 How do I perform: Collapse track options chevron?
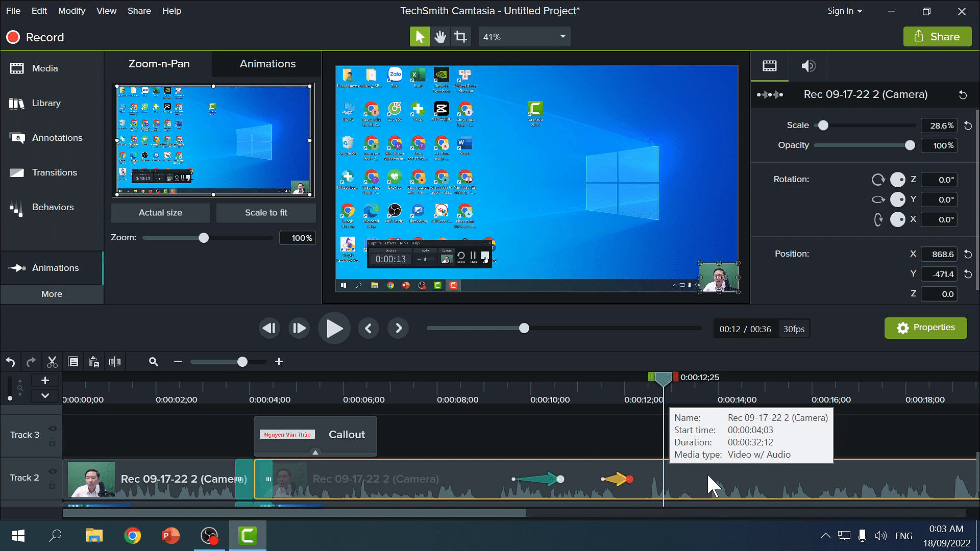click(x=45, y=395)
